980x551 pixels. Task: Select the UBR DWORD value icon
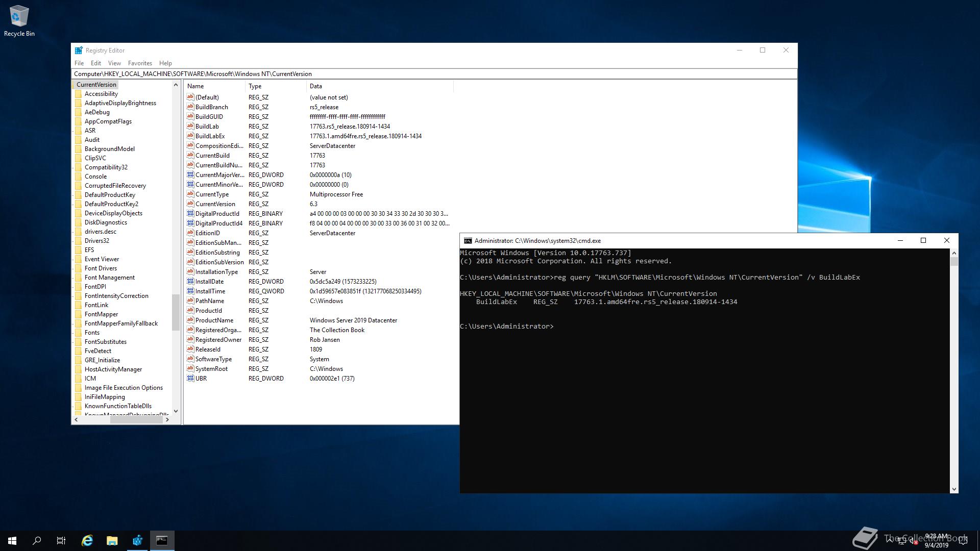click(x=190, y=378)
